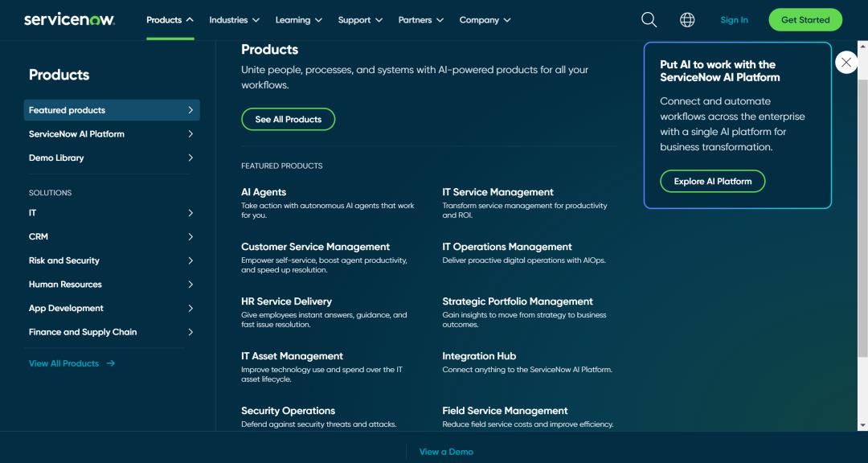Open Strategic Portfolio Management product
Image resolution: width=868 pixels, height=463 pixels.
click(x=518, y=301)
